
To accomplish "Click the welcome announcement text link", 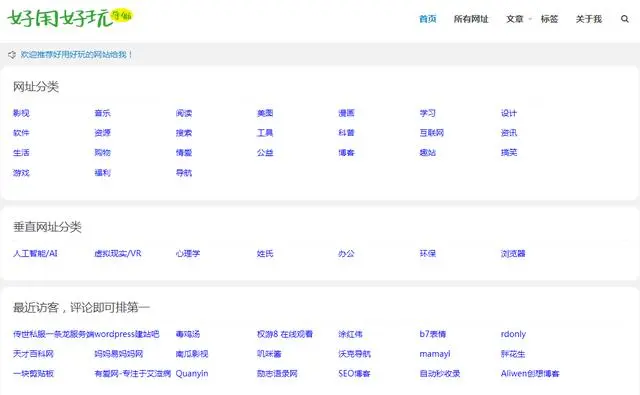I will [x=76, y=54].
